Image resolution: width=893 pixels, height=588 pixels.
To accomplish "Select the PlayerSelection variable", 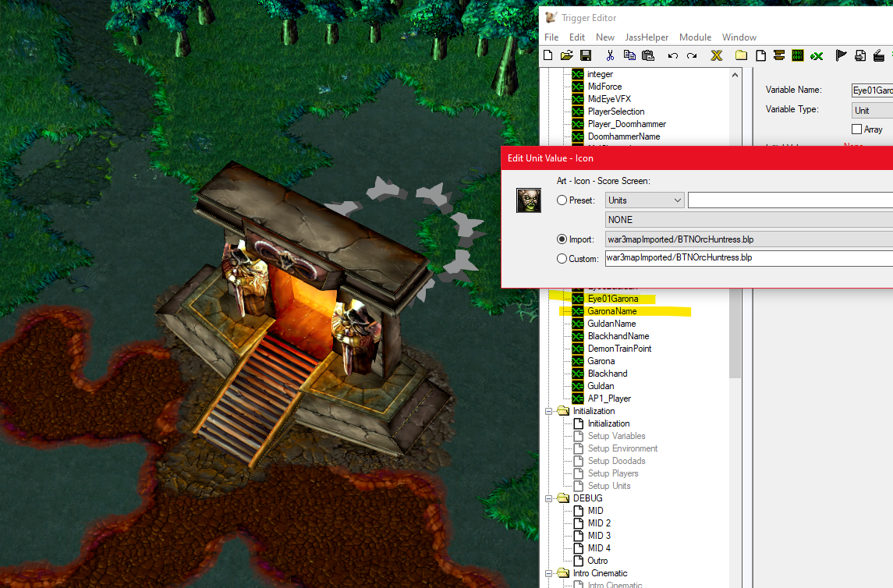I will pos(616,112).
